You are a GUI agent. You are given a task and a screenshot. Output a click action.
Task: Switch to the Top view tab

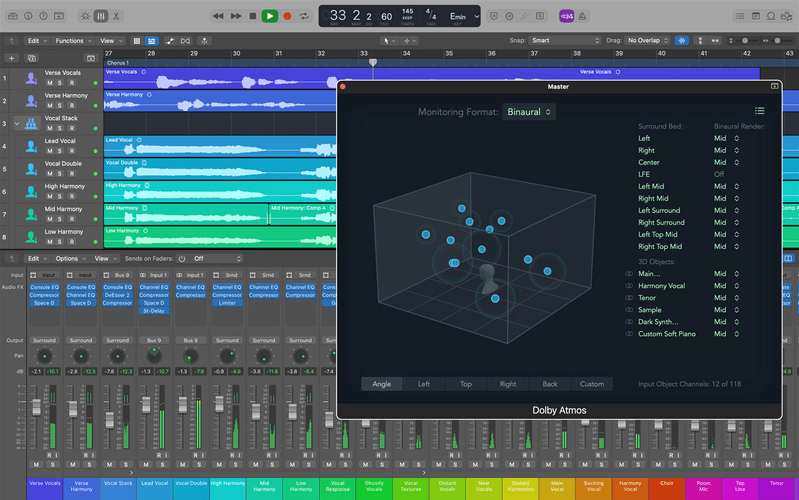click(x=465, y=384)
